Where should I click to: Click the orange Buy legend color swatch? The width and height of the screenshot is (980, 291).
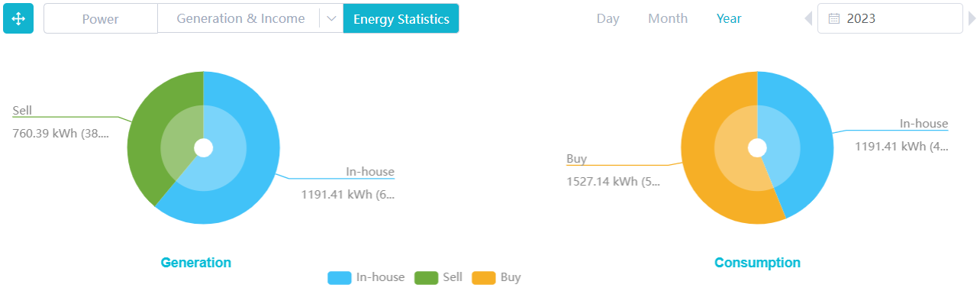pos(484,277)
